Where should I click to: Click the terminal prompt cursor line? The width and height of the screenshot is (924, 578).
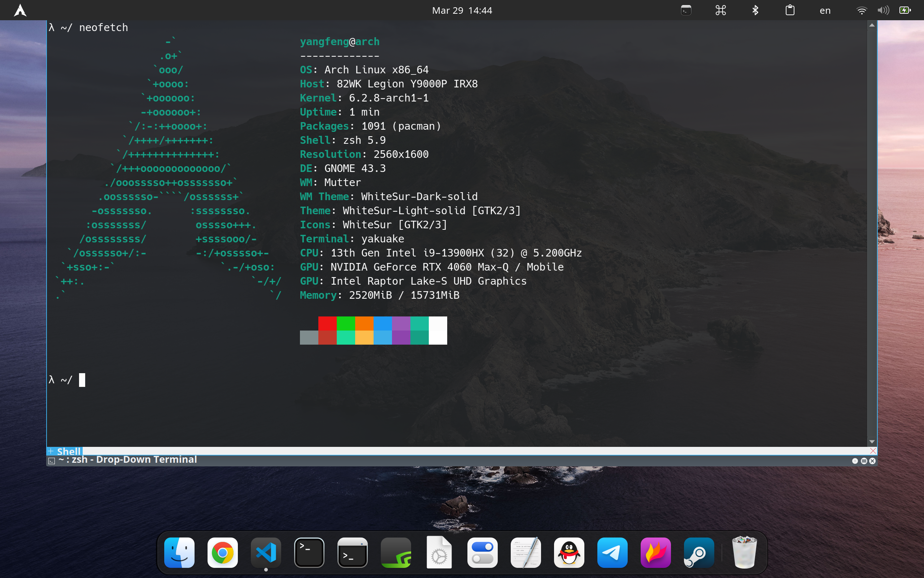(67, 380)
